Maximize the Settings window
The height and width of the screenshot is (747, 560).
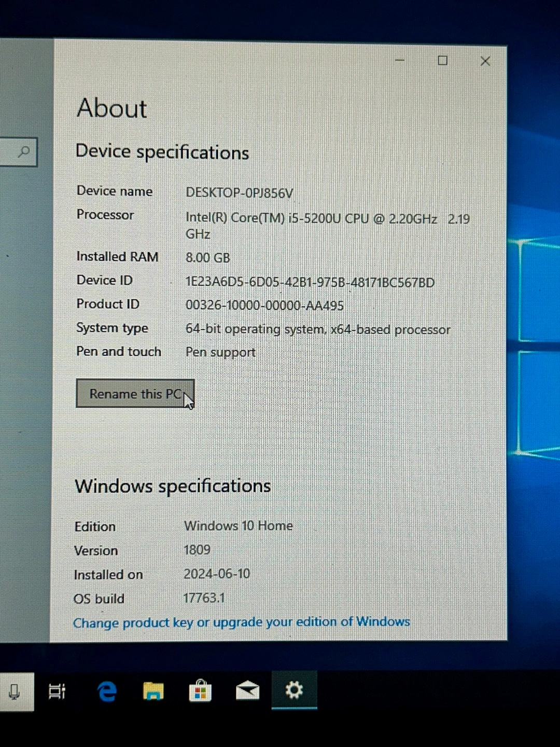(x=442, y=61)
